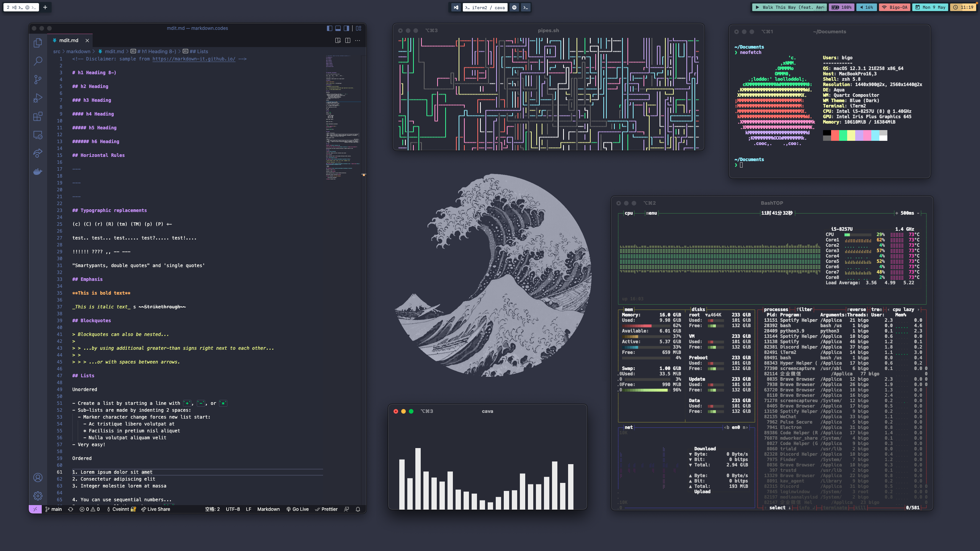Image resolution: width=980 pixels, height=551 pixels.
Task: Open the Run and Debug view
Action: pos(38,98)
